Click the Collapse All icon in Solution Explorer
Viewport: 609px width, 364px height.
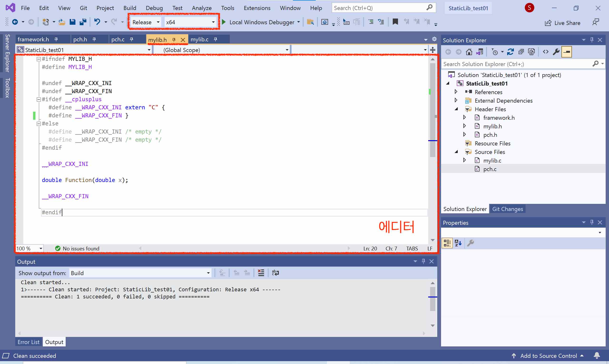pos(521,52)
